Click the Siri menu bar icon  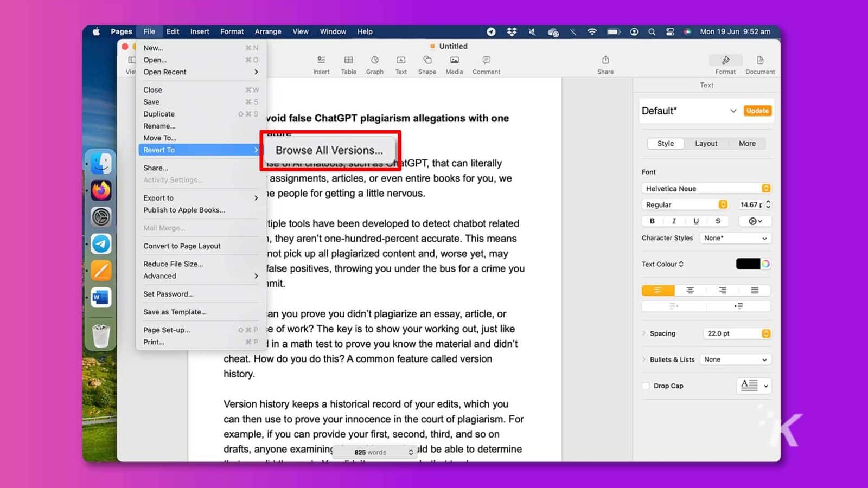point(687,32)
